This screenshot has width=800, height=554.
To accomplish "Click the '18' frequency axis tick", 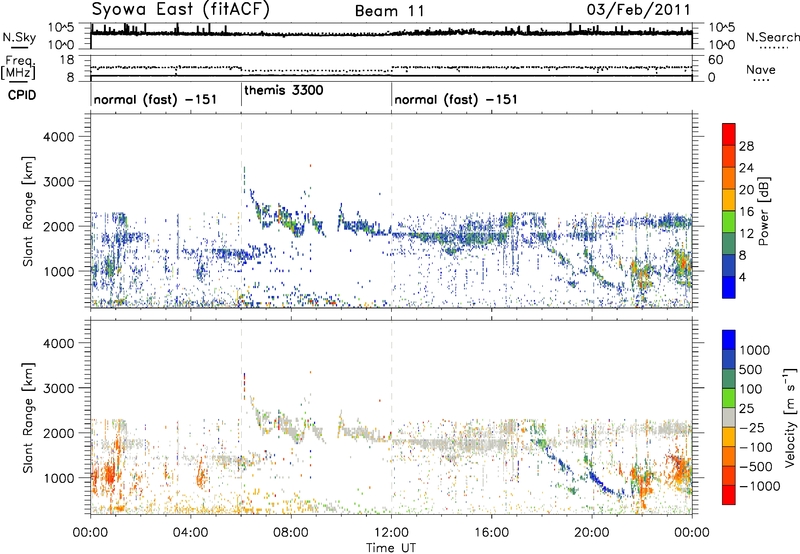I will (x=67, y=60).
